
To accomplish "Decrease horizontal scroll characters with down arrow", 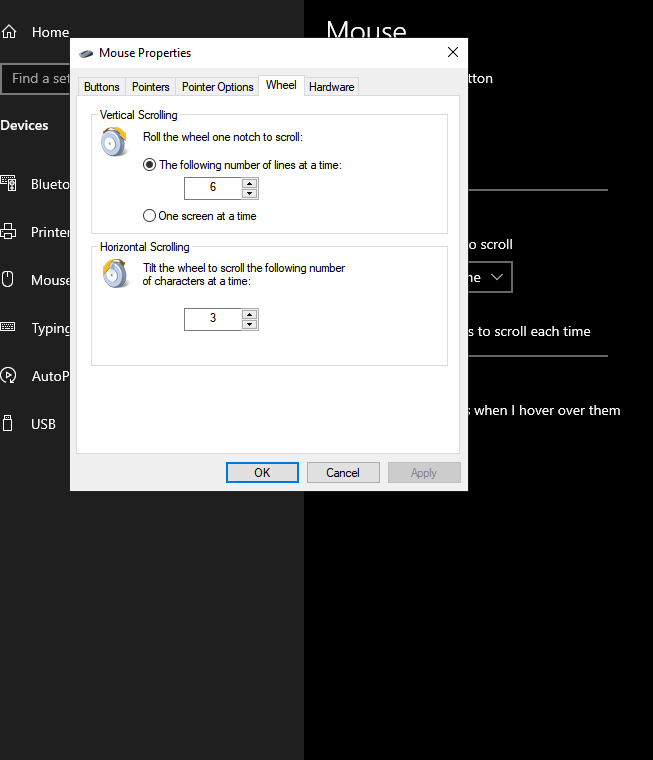I will click(x=250, y=324).
